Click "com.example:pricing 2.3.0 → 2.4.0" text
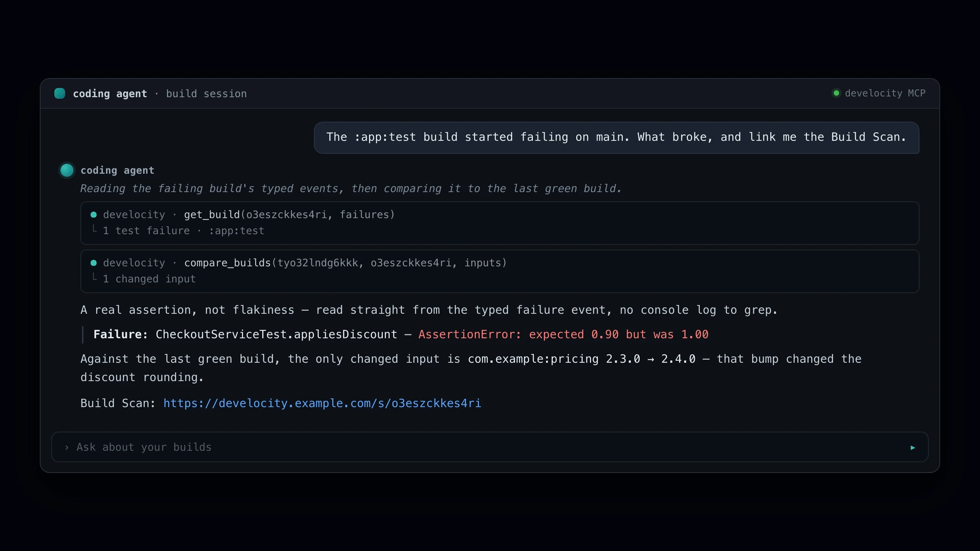980x551 pixels. tap(581, 359)
